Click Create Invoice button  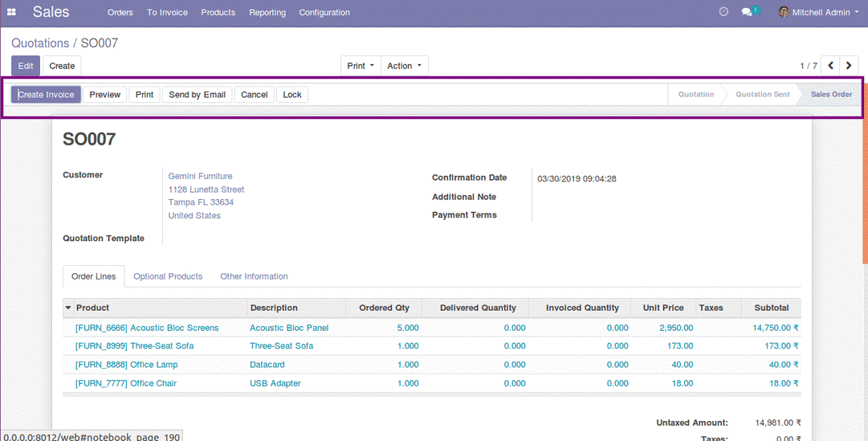[x=46, y=95]
